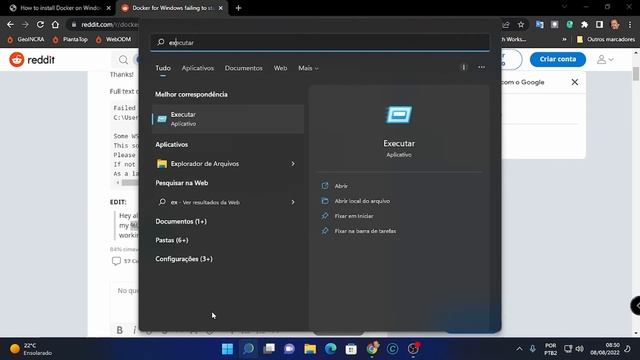Open Outros marcadores bookmarks folder
The width and height of the screenshot is (640, 360).
606,40
